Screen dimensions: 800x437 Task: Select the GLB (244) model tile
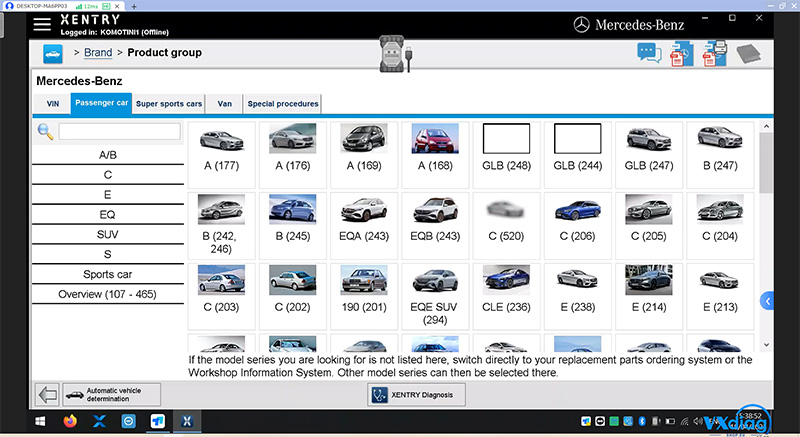tap(578, 155)
